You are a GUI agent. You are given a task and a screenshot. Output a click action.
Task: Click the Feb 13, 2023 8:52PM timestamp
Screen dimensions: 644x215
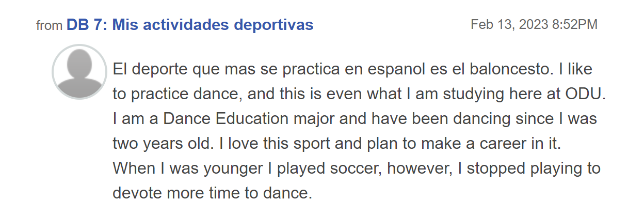tap(534, 25)
